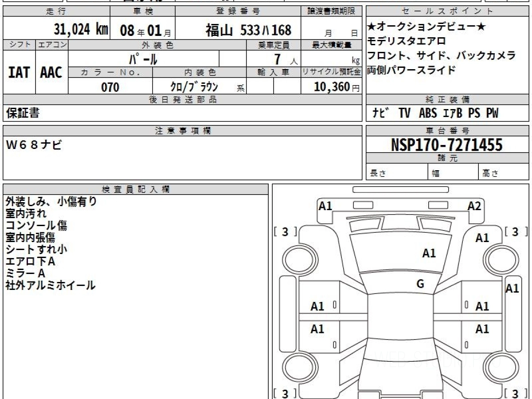Select registration number 福山 533ハ168
Viewport: 532px width, 399px height.
(248, 30)
